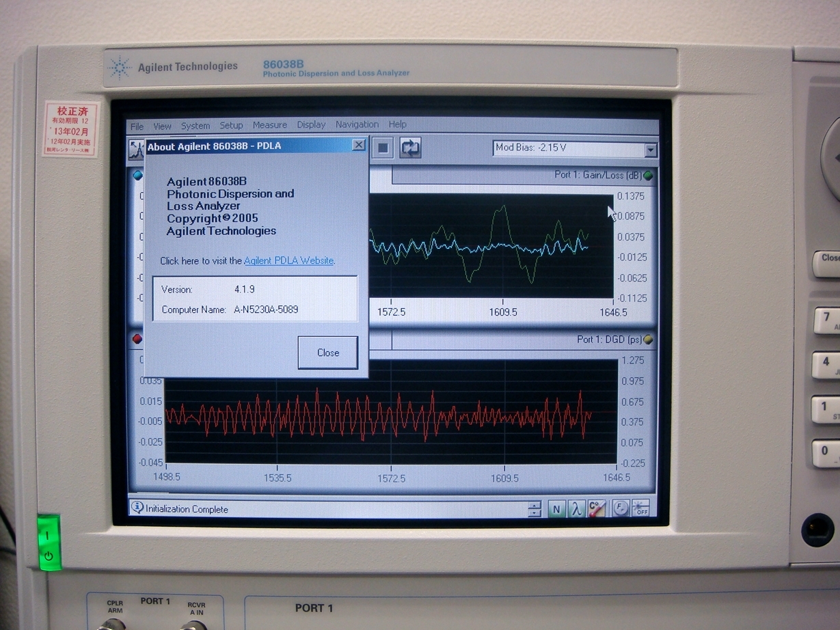Click the blue marker at upper graph's left
The image size is (840, 630).
click(137, 175)
